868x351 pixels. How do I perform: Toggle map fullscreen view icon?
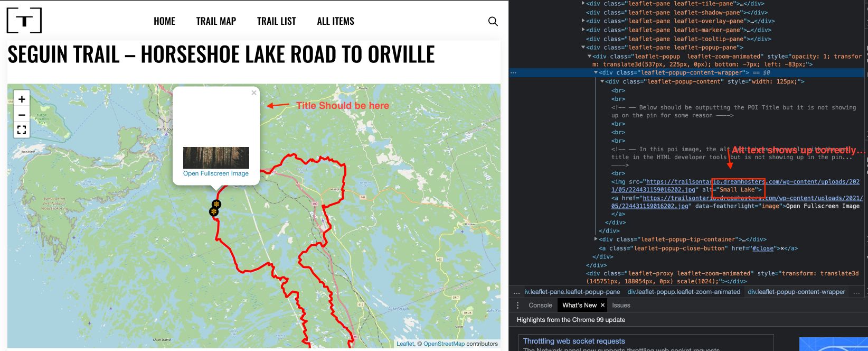22,130
